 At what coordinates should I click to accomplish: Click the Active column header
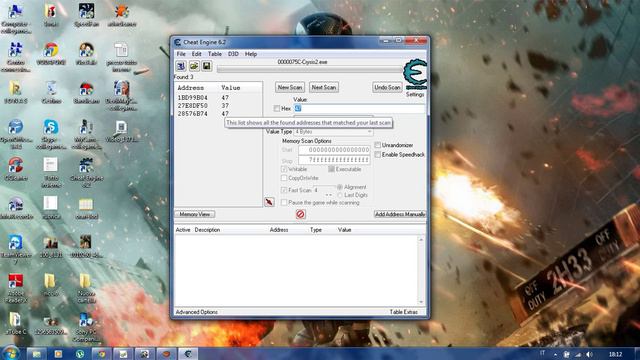tap(183, 230)
